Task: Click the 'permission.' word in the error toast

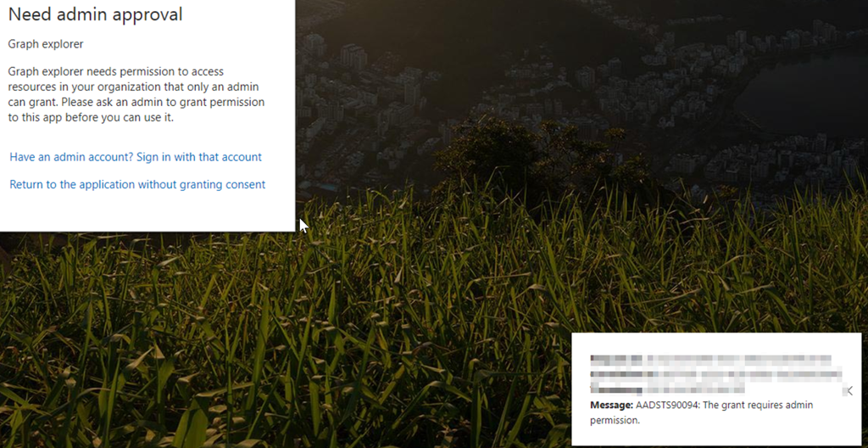Action: tap(615, 420)
